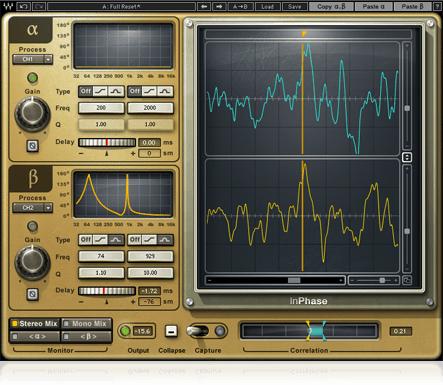Select bell filter type for beta filter one
Screen dimensions: 443x385
116,240
